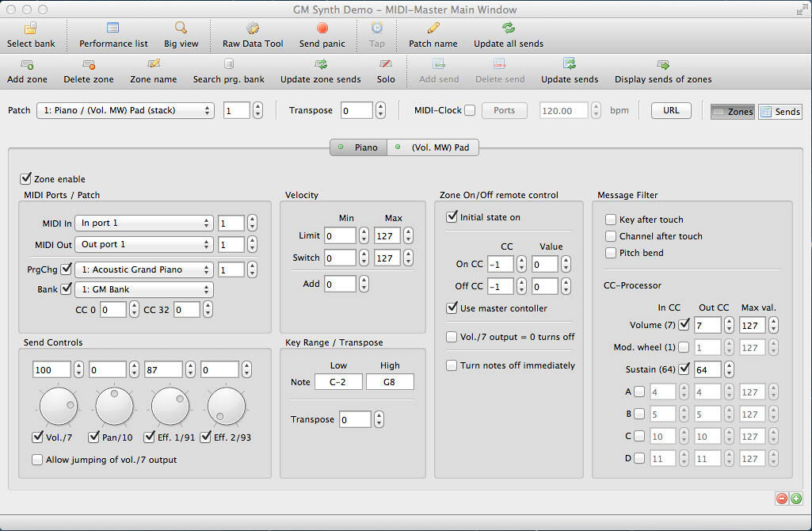The height and width of the screenshot is (531, 812).
Task: Click the Volume (7) Out CC field
Action: tap(707, 325)
